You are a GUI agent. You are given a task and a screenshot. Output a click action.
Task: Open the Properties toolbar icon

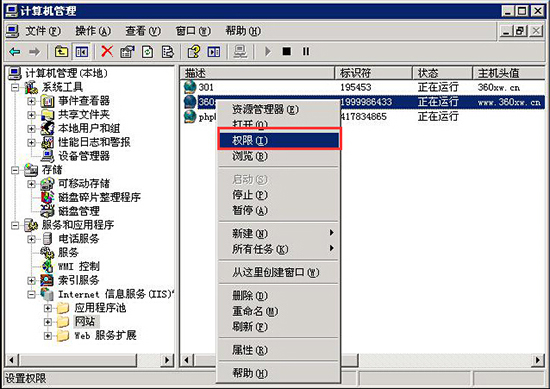point(127,52)
